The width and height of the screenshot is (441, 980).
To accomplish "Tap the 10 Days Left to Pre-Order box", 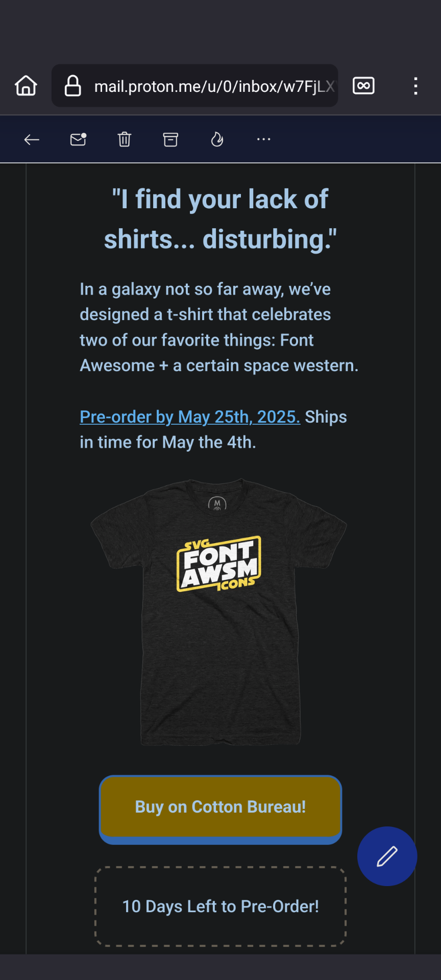I will (x=220, y=906).
